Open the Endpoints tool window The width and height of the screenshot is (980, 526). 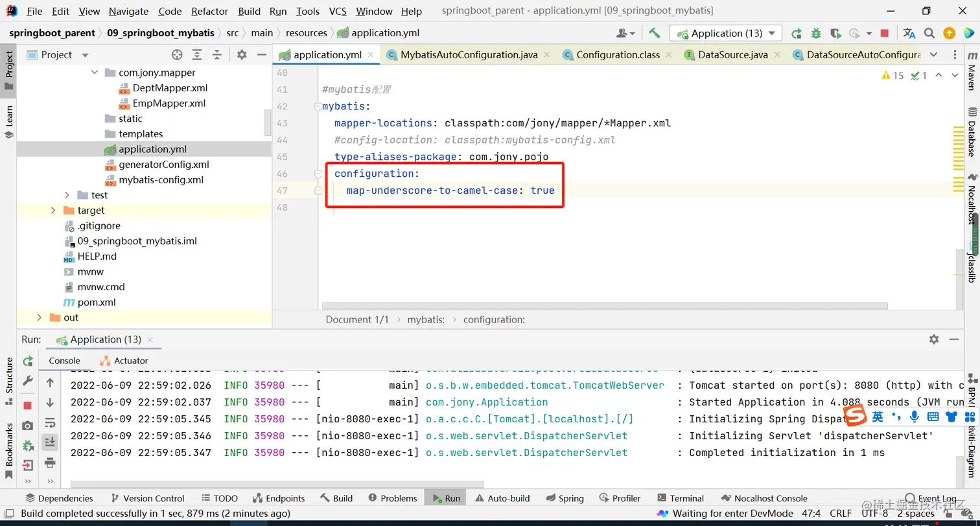(279, 498)
